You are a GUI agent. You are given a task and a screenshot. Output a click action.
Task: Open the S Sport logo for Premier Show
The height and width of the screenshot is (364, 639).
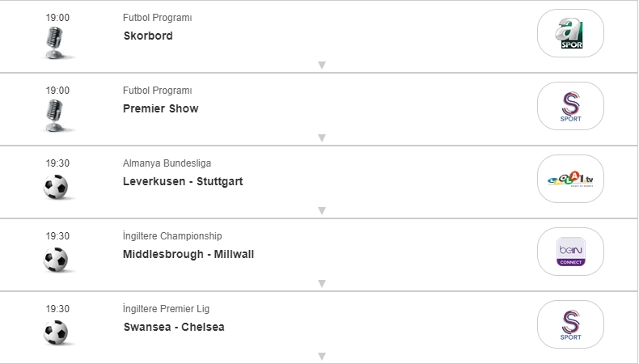[x=570, y=106]
